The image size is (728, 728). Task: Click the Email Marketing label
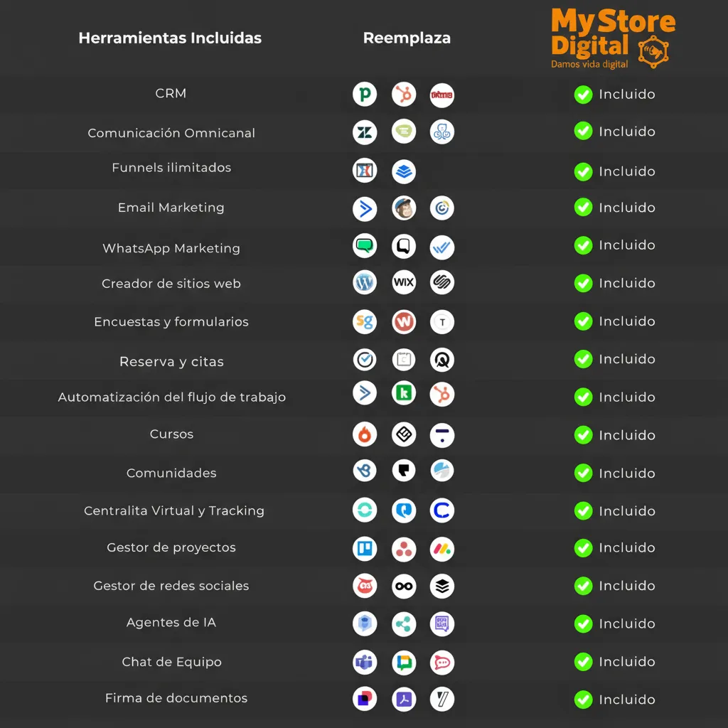[171, 208]
